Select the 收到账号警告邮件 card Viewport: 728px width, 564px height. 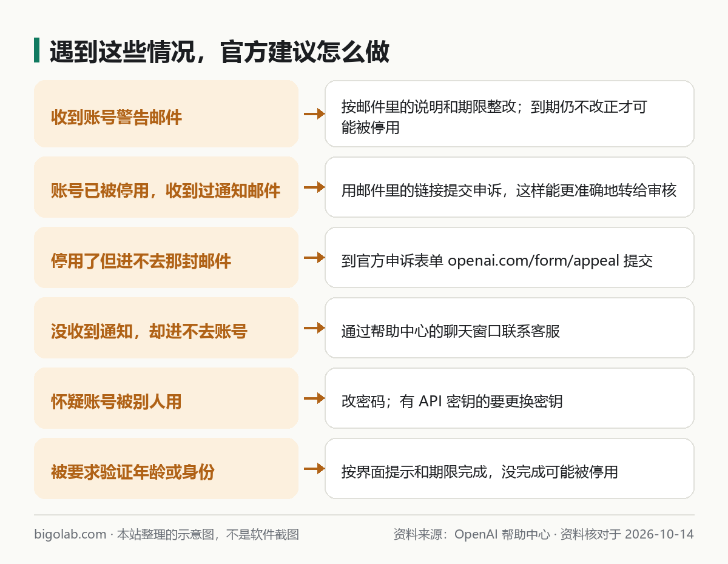pos(166,113)
